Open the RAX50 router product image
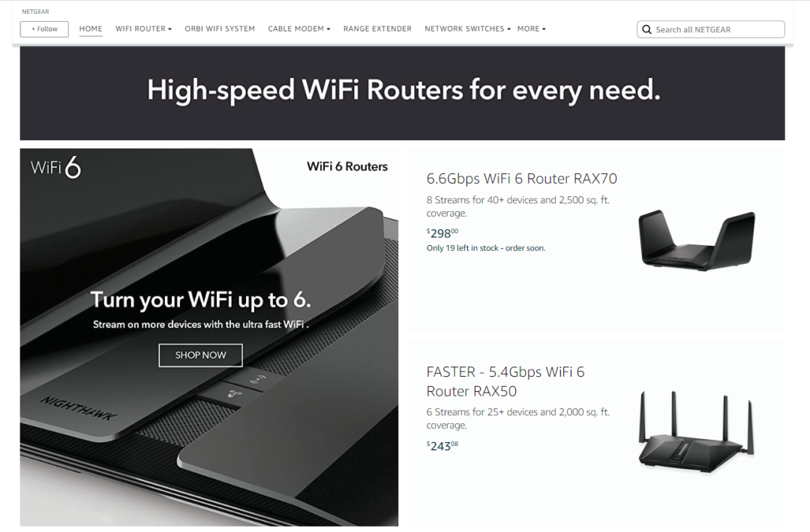This screenshot has height=532, width=810. click(696, 432)
